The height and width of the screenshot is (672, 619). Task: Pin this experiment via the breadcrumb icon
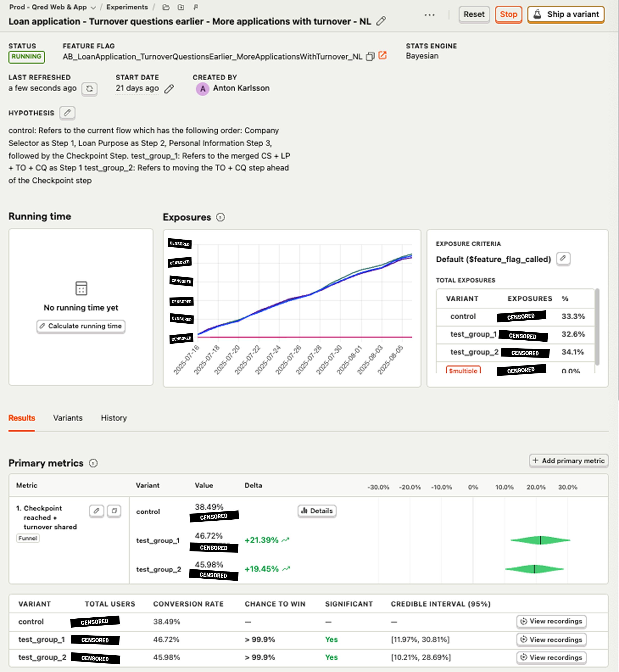click(x=195, y=7)
